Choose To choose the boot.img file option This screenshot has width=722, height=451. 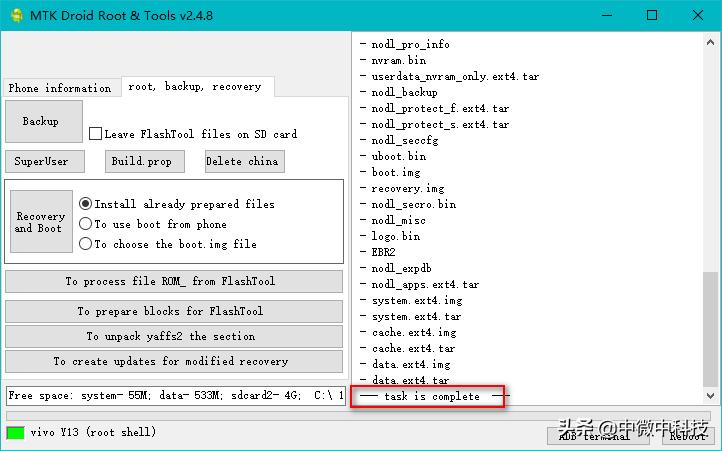coord(85,244)
